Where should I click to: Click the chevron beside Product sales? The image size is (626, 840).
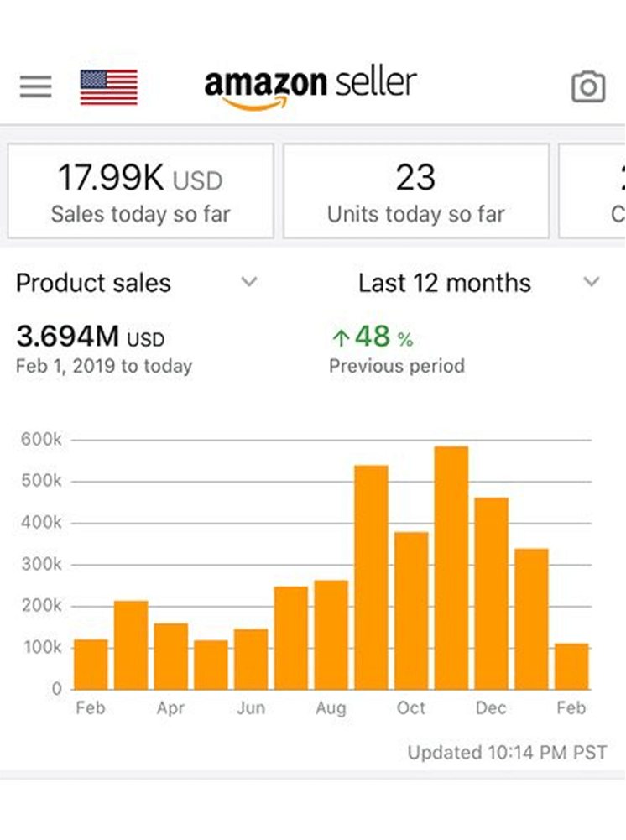(x=249, y=282)
